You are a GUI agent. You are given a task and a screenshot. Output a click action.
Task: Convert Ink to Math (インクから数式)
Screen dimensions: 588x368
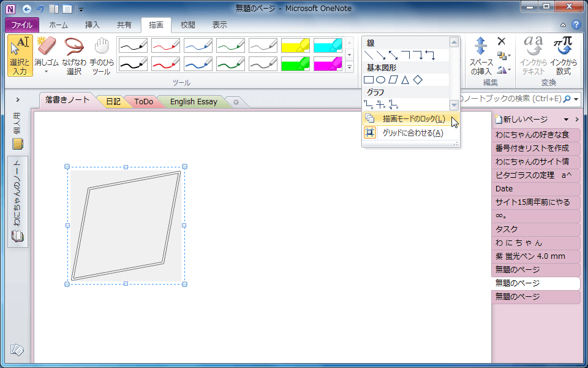point(563,56)
